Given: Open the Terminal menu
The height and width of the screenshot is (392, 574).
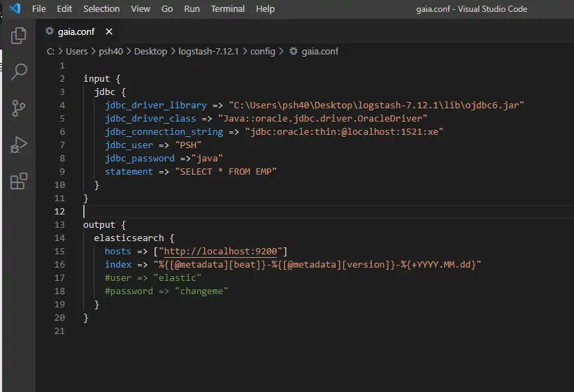Looking at the screenshot, I should [x=228, y=9].
